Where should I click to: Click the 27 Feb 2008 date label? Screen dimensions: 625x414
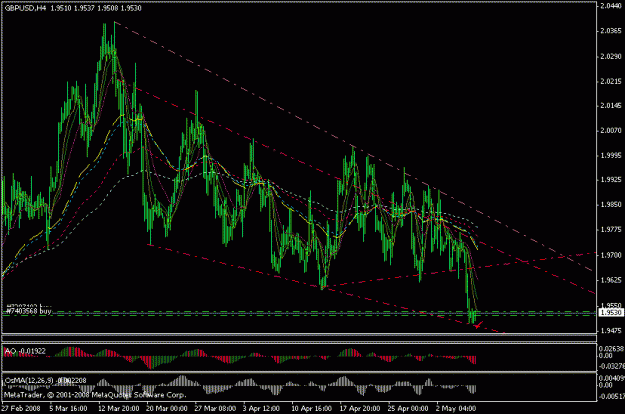[21, 408]
